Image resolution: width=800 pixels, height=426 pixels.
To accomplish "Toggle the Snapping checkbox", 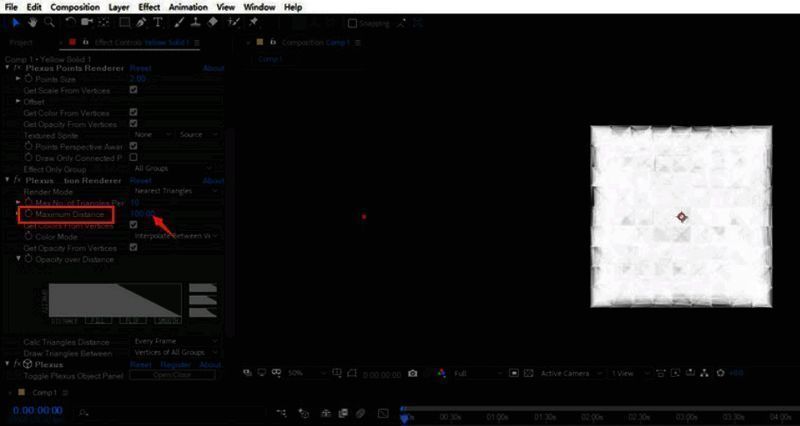I will point(353,23).
